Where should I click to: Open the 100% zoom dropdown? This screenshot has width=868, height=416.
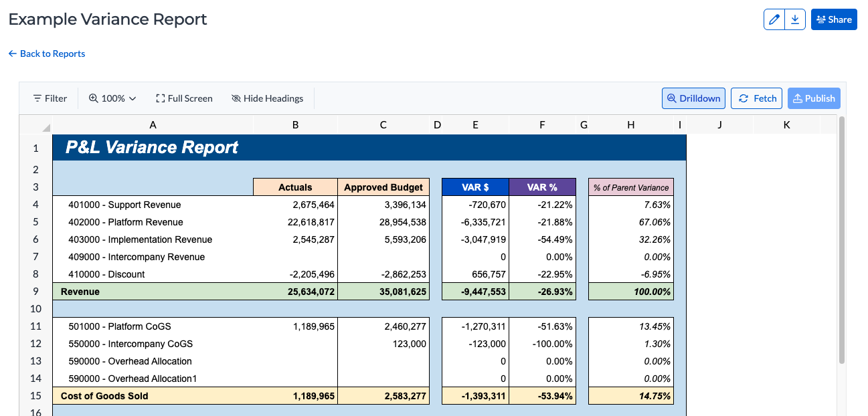click(x=112, y=98)
